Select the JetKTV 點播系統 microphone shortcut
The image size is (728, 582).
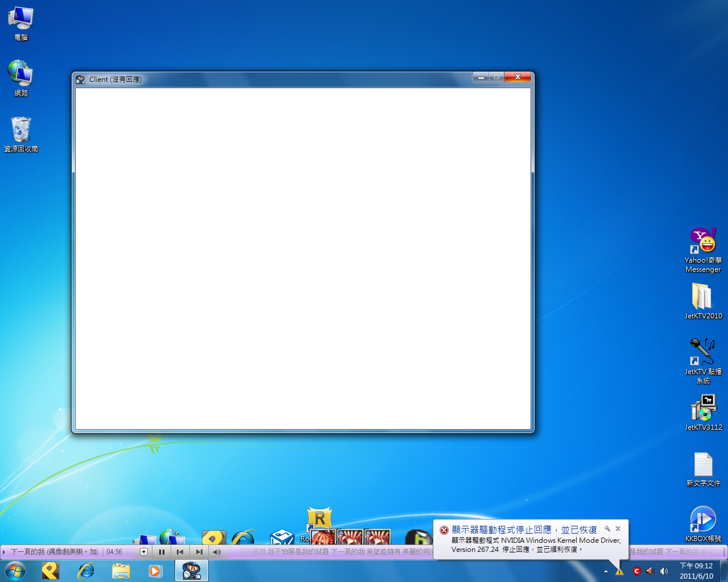click(x=703, y=360)
